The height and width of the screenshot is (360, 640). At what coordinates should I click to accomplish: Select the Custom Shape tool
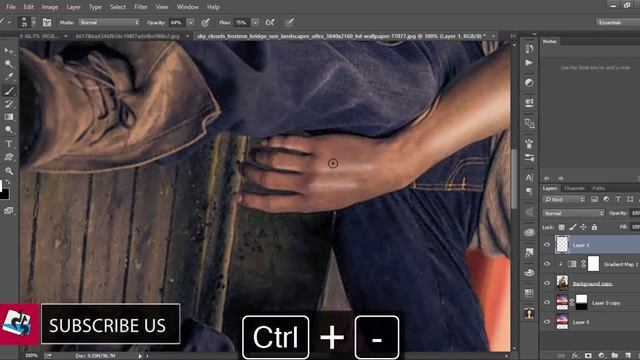pyautogui.click(x=9, y=157)
